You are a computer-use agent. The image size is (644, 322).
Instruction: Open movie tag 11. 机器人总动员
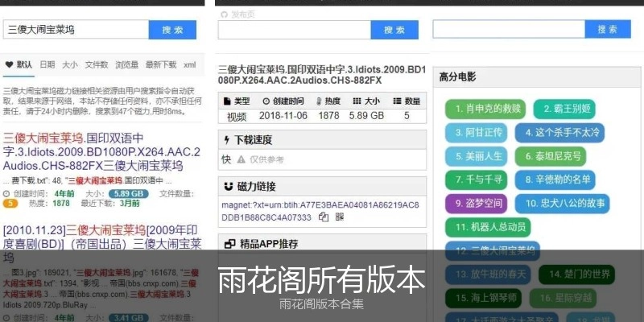(488, 228)
